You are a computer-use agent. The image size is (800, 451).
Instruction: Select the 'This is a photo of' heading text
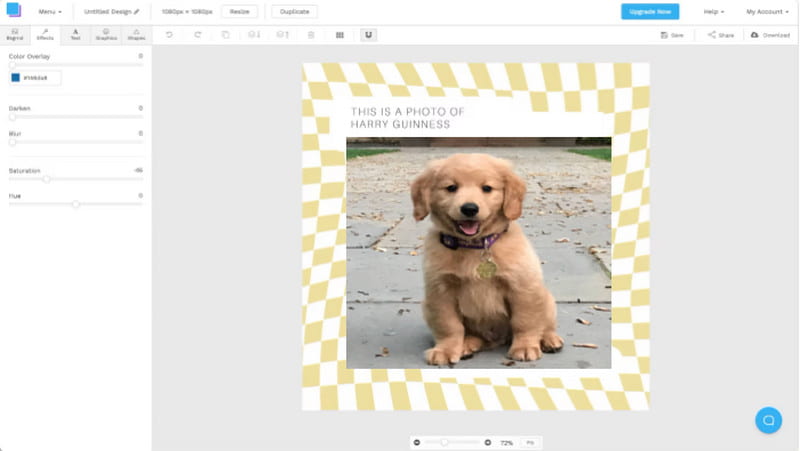coord(407,118)
